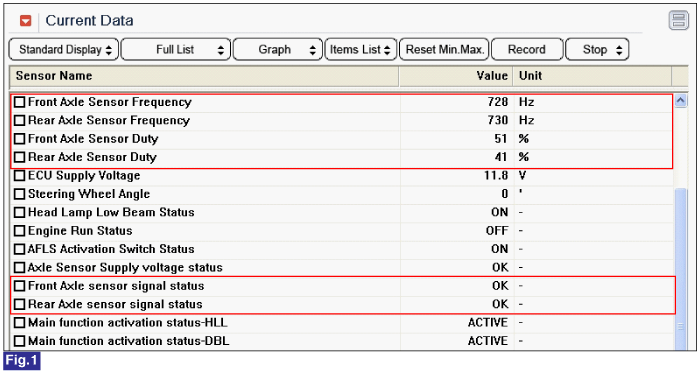Select the 51 duty value
This screenshot has height=373, width=700.
[500, 139]
